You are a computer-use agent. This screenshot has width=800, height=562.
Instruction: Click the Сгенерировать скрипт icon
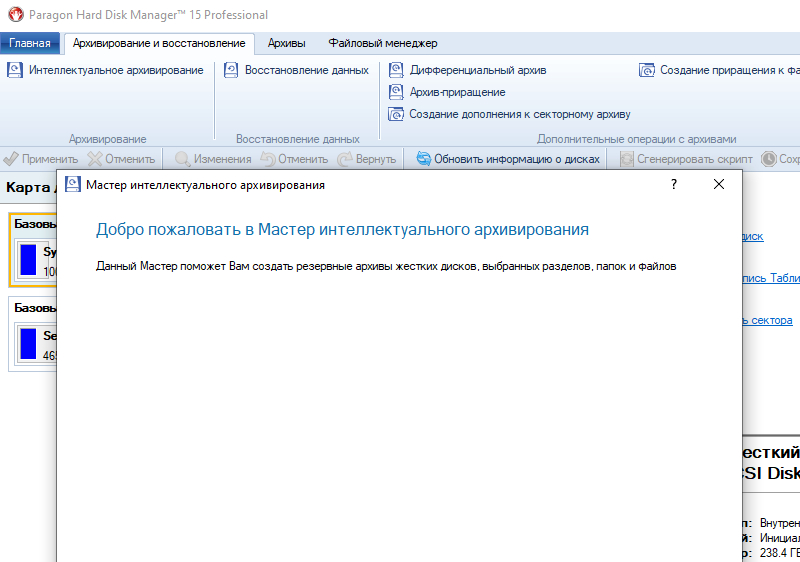(627, 159)
